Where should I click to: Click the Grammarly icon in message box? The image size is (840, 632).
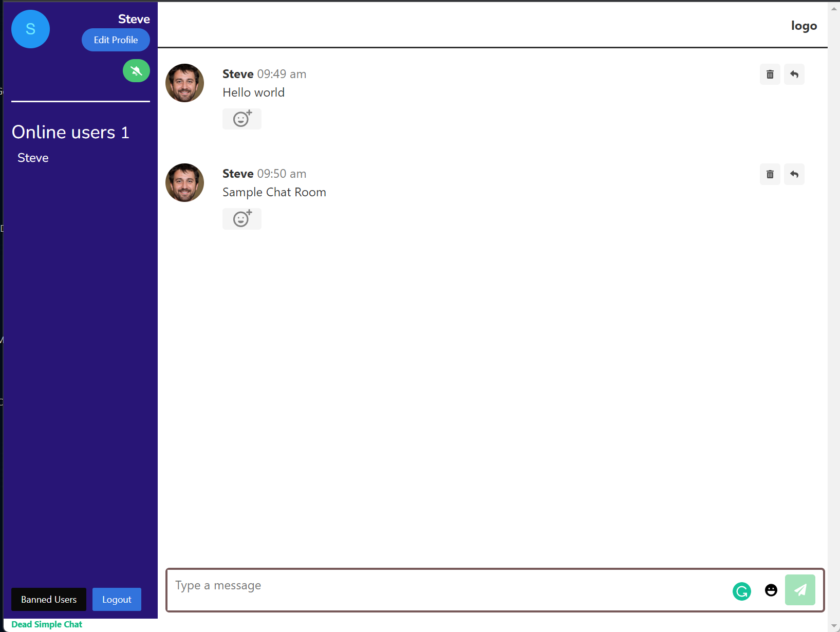coord(741,591)
